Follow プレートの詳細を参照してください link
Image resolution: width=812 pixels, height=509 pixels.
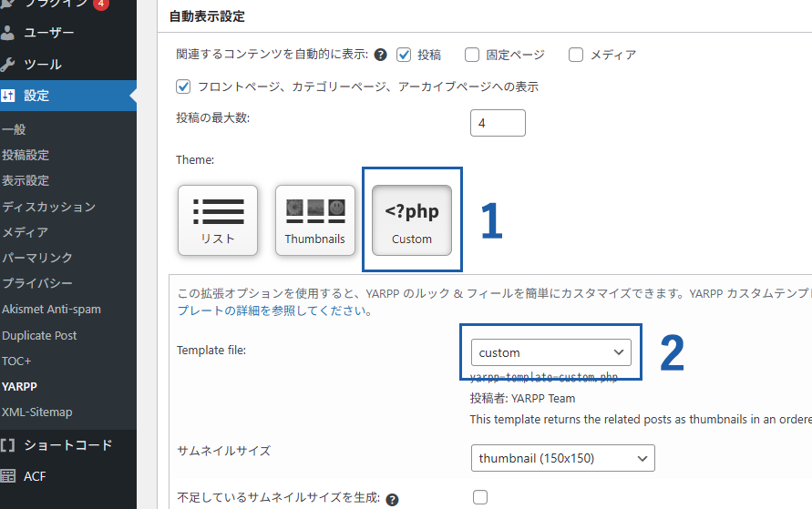tap(274, 310)
